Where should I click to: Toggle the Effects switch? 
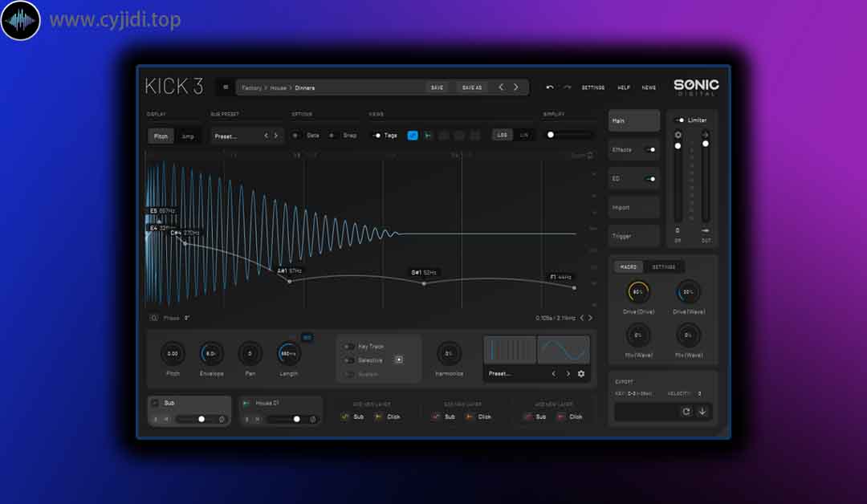click(x=650, y=150)
